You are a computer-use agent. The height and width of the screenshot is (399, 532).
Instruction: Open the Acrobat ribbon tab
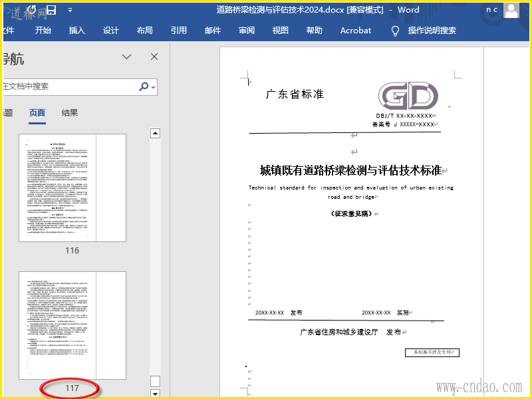(x=356, y=31)
